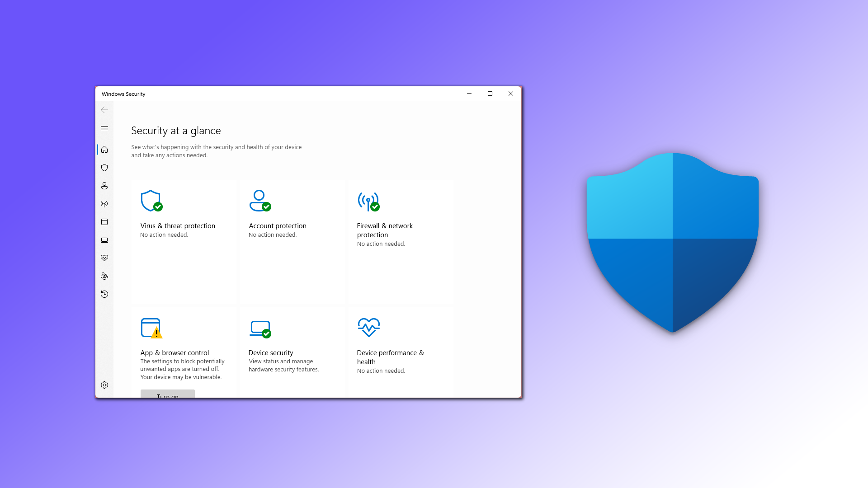Click the Account protection person tile icon
Viewport: 868px width, 488px height.
pyautogui.click(x=260, y=201)
